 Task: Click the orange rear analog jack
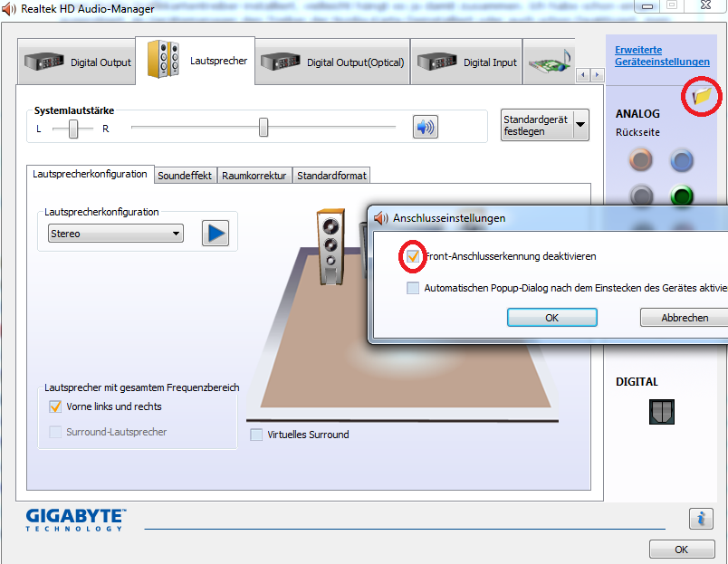click(641, 160)
